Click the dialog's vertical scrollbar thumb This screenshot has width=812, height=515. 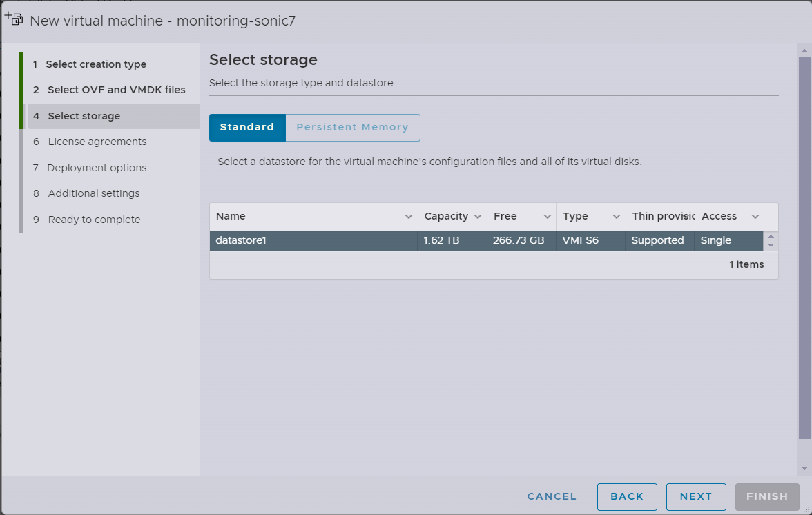coord(804,249)
